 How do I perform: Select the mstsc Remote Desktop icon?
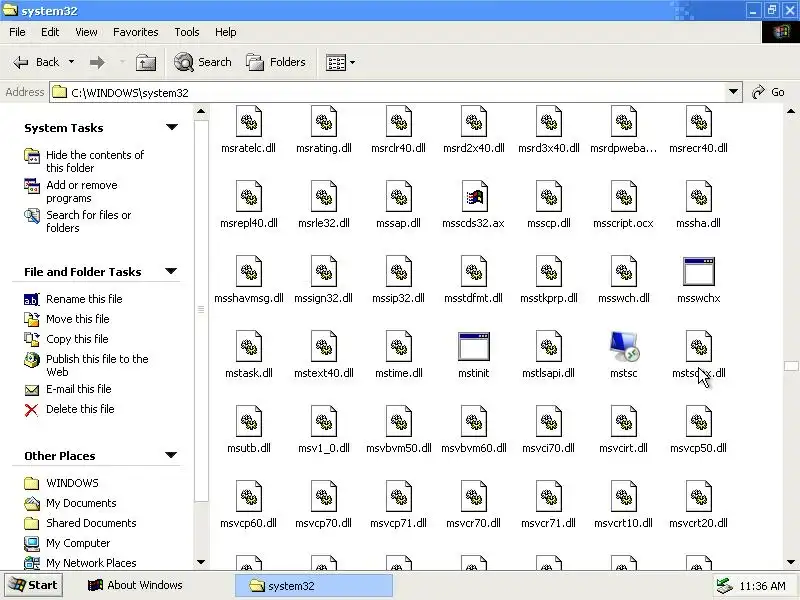tap(623, 346)
